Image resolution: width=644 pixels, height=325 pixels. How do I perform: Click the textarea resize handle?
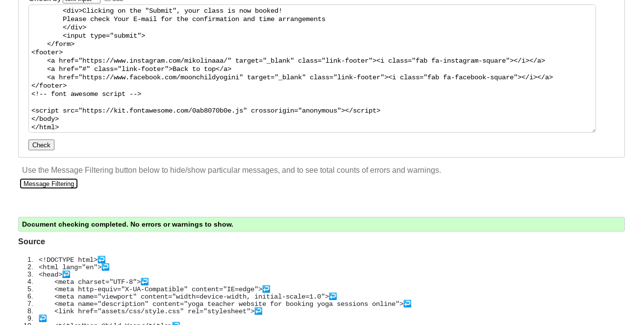pos(593,129)
